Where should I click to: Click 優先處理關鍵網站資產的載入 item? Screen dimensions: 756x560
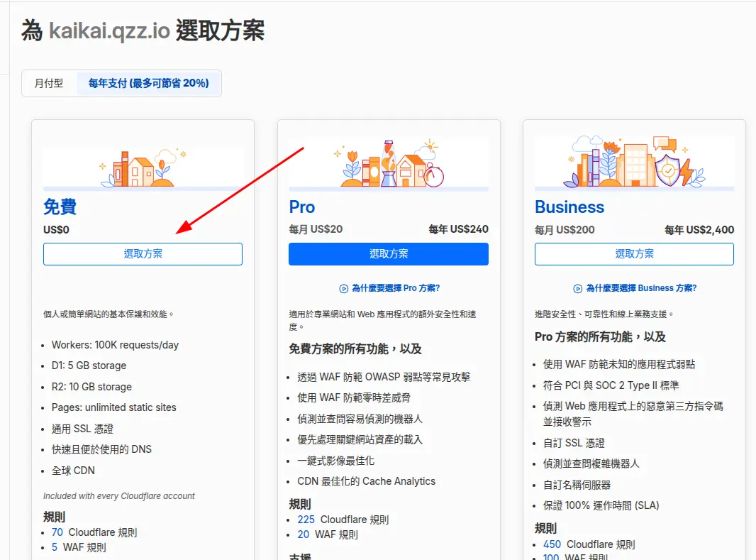tap(360, 439)
